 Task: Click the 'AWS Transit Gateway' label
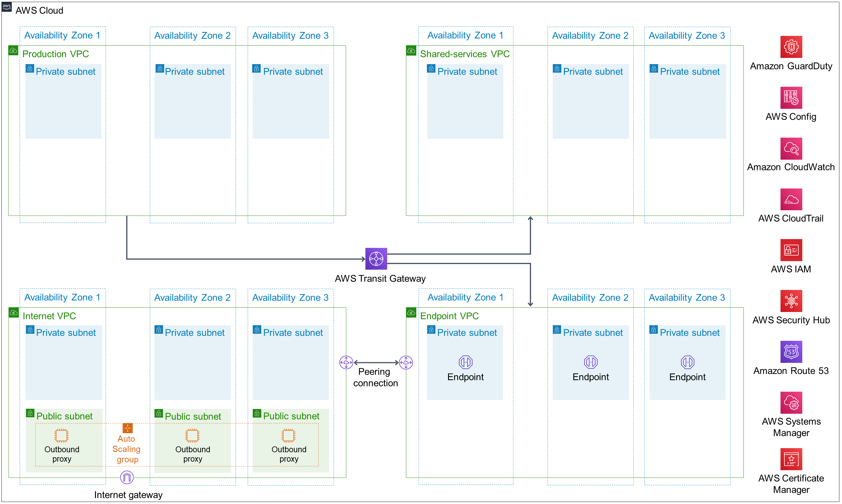(x=380, y=279)
